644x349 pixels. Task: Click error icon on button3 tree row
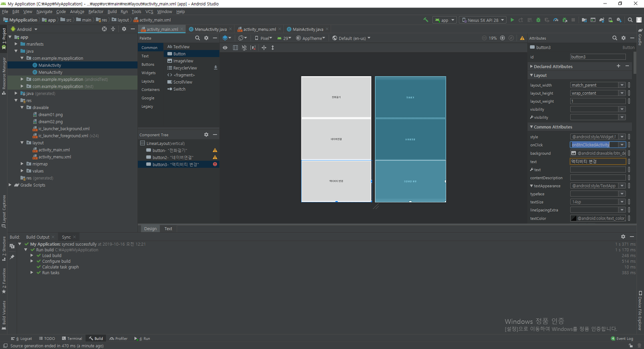click(215, 164)
